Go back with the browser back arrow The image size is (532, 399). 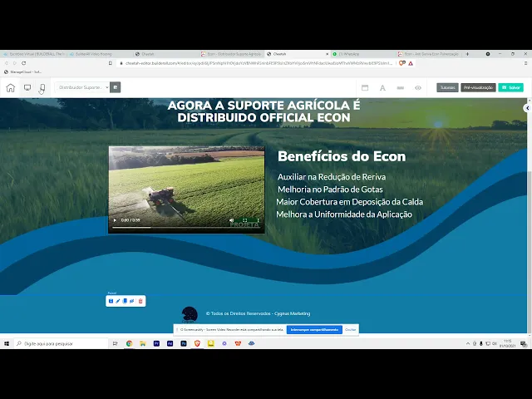(x=6, y=63)
